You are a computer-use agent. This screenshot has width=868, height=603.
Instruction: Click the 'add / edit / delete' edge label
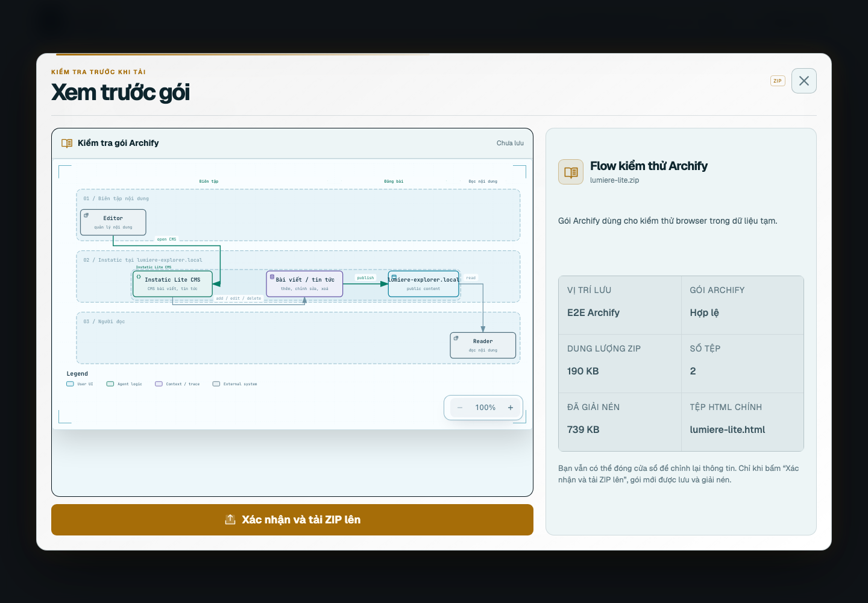[x=239, y=298]
